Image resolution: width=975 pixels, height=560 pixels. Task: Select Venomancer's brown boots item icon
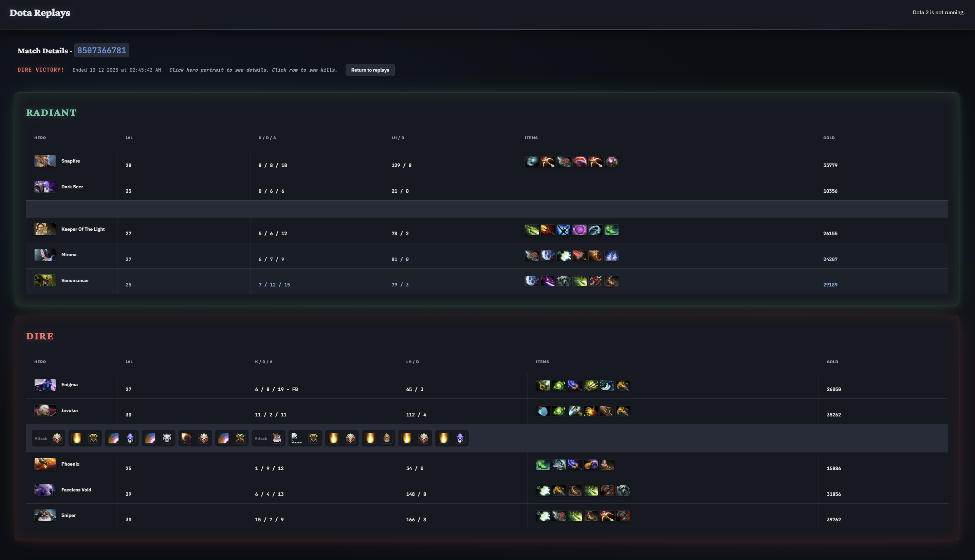coord(611,281)
